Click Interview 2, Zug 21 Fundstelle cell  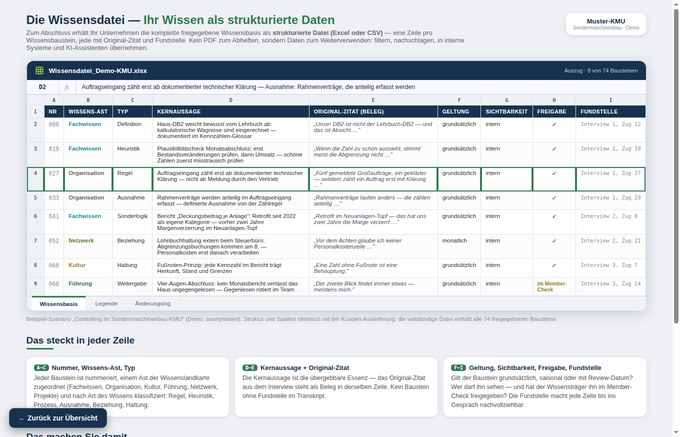point(611,247)
